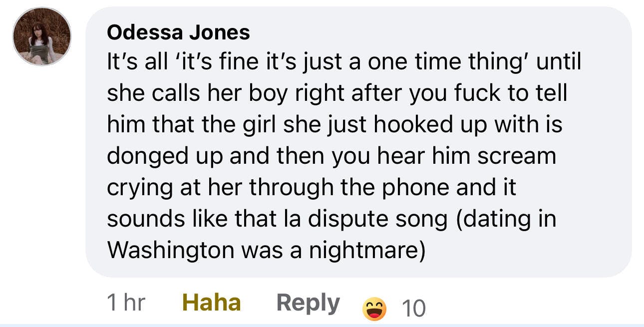Image resolution: width=644 pixels, height=327 pixels.
Task: Click the Odessa Jones name link
Action: pos(178,33)
